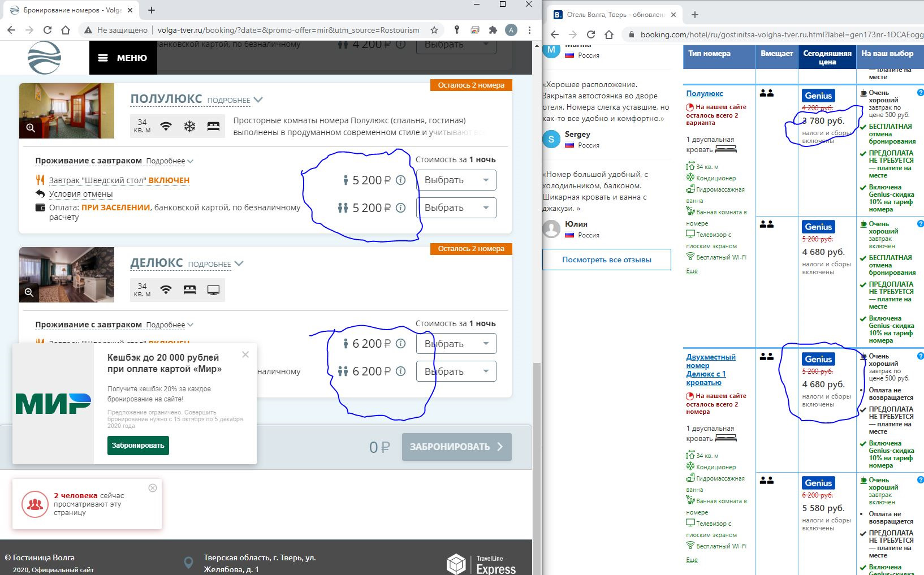
Task: Open a new tab in the left browser
Action: coord(152,10)
